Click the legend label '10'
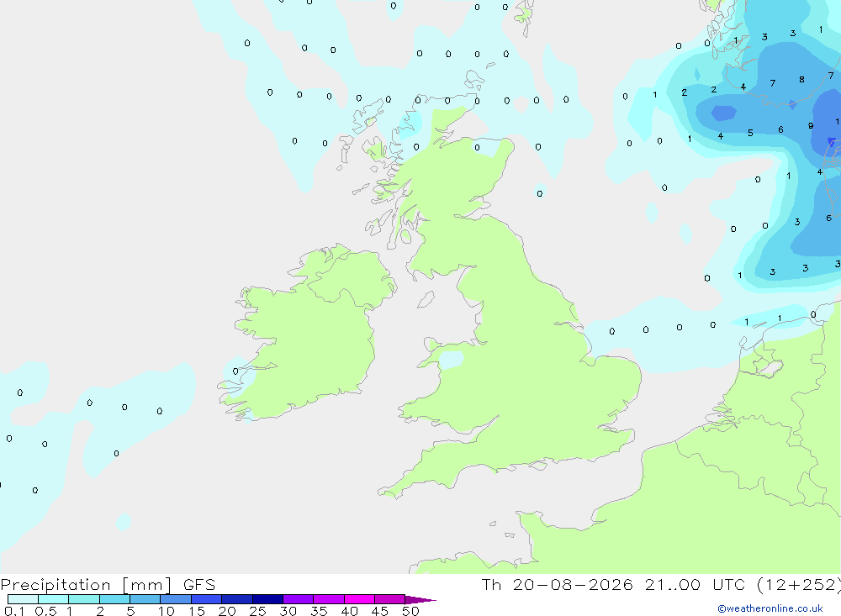 coord(167,611)
